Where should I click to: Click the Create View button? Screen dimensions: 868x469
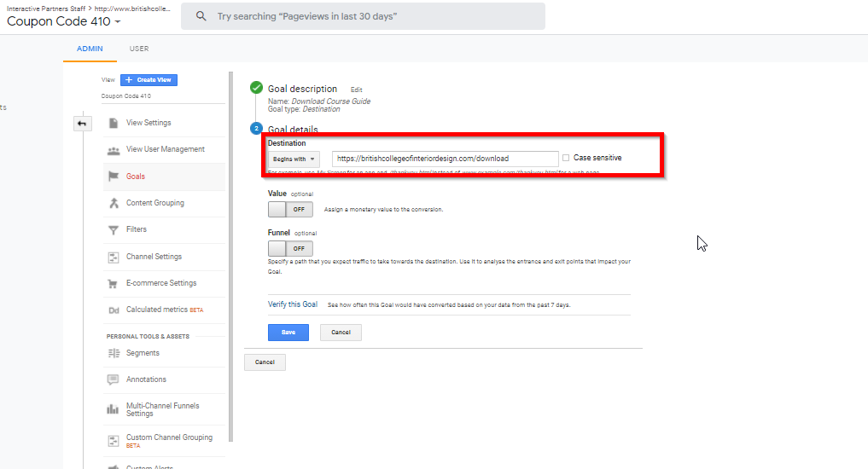[149, 79]
